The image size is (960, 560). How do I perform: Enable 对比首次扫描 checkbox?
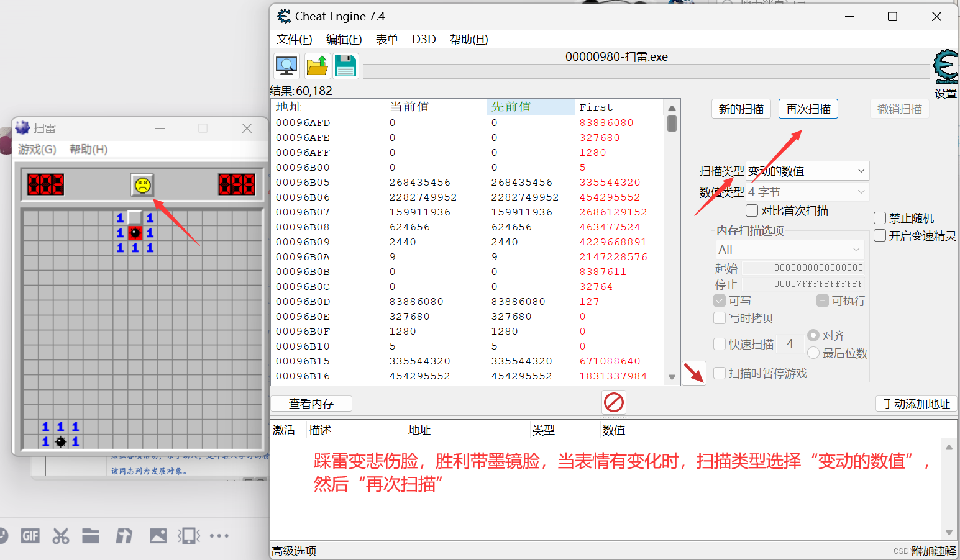click(x=752, y=210)
